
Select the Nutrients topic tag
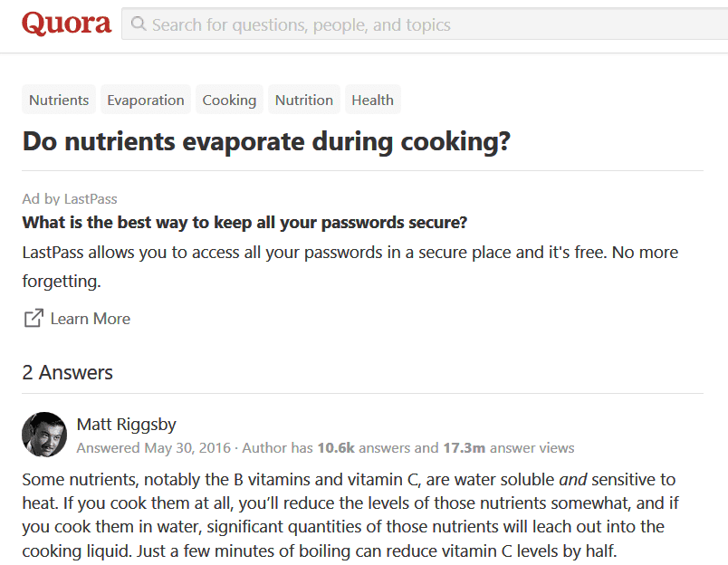pos(59,100)
